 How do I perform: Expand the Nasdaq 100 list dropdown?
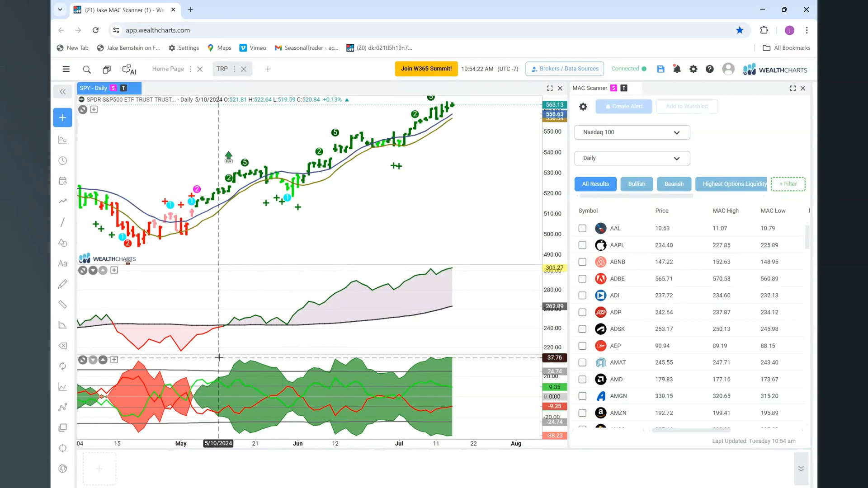click(632, 132)
